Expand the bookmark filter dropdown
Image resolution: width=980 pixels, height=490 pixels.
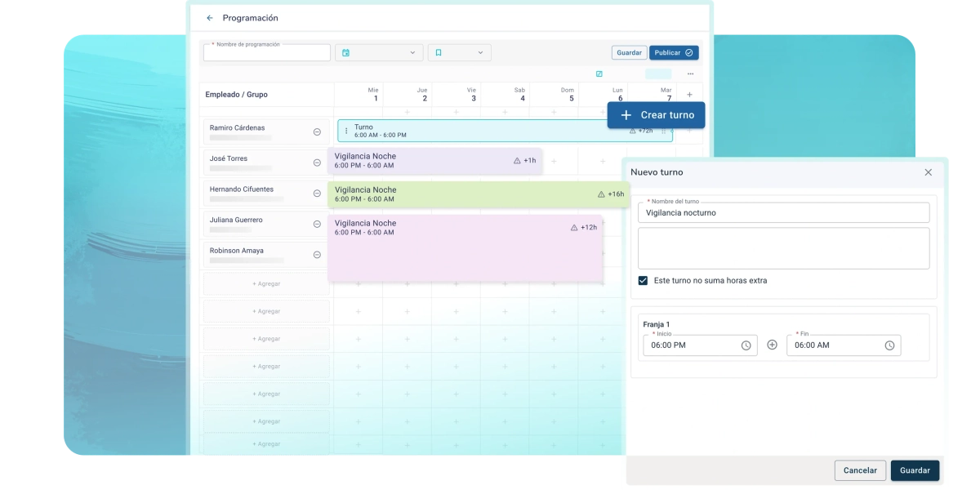459,52
